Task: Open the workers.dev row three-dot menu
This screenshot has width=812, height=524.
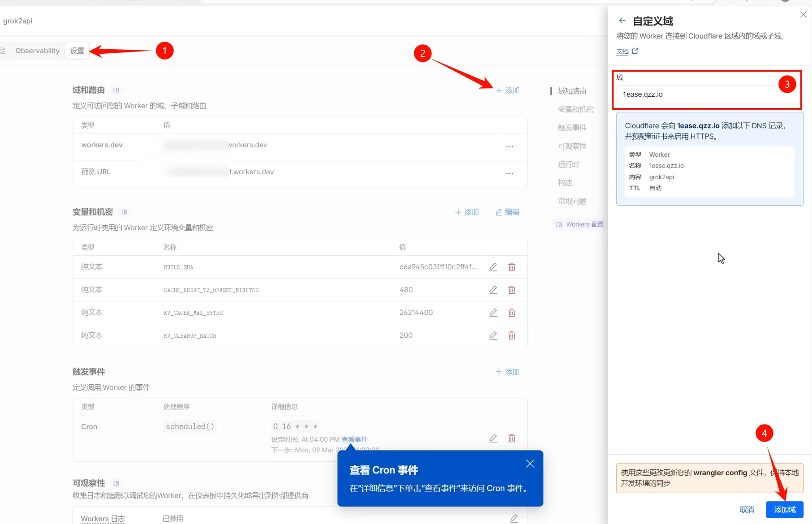Action: (x=510, y=146)
